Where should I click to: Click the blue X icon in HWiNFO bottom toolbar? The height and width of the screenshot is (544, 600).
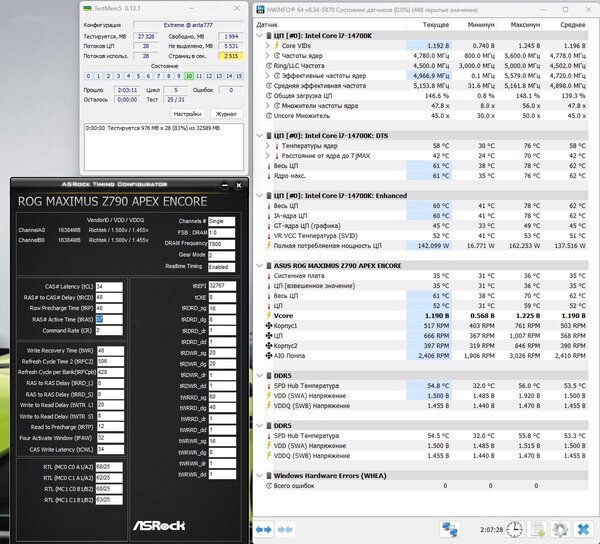point(584,529)
